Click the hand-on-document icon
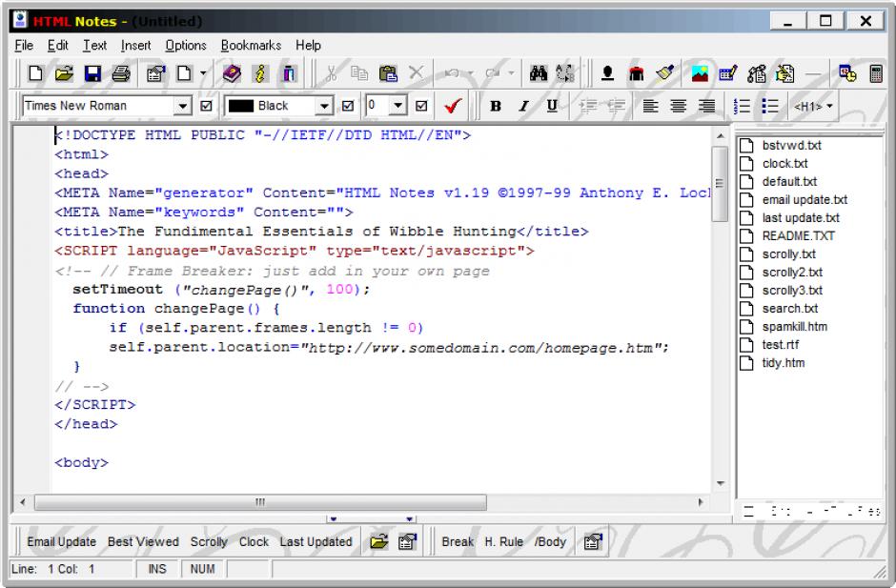The height and width of the screenshot is (588, 896). point(785,73)
